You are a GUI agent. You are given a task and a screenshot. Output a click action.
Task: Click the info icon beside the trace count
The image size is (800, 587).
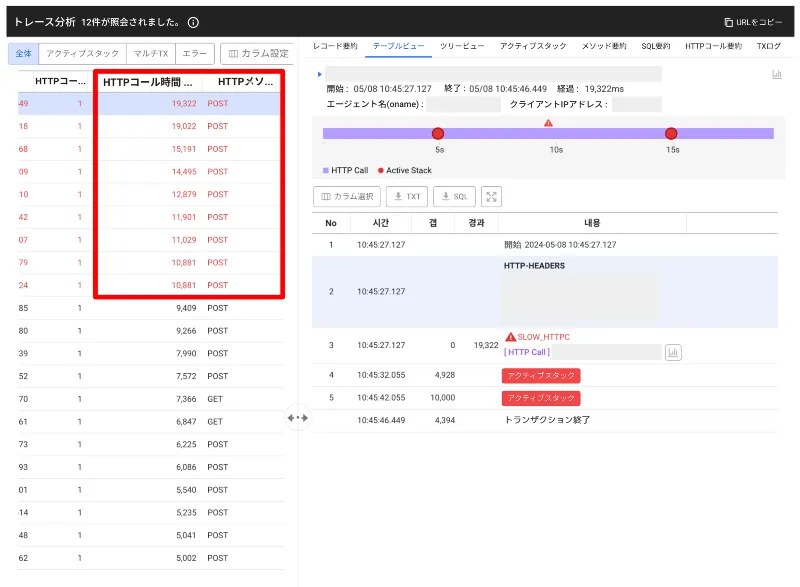tap(193, 22)
